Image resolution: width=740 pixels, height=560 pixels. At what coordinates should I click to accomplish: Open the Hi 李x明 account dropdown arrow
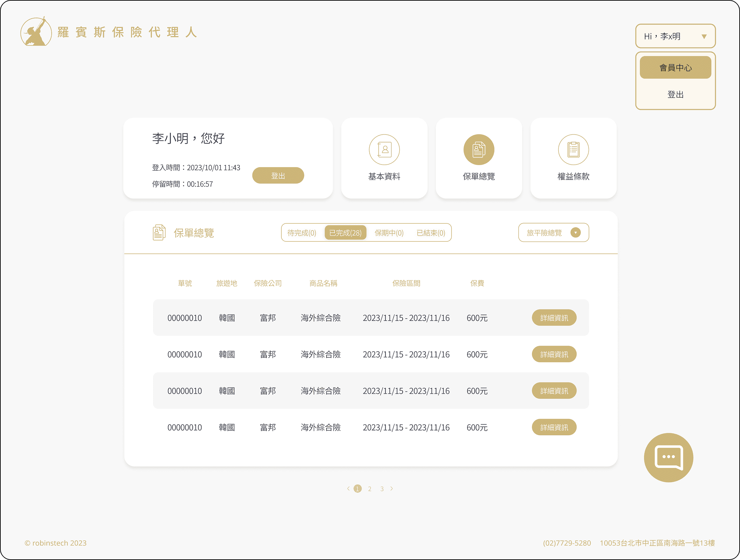tap(705, 36)
